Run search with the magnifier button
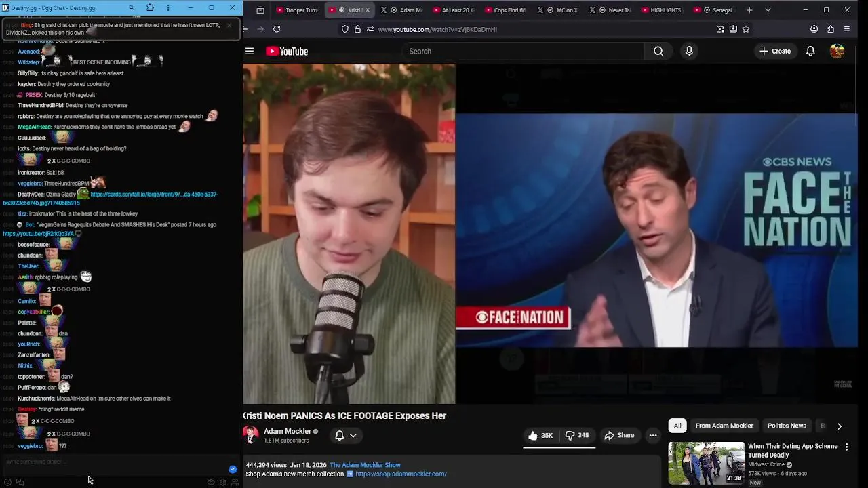 coord(658,52)
